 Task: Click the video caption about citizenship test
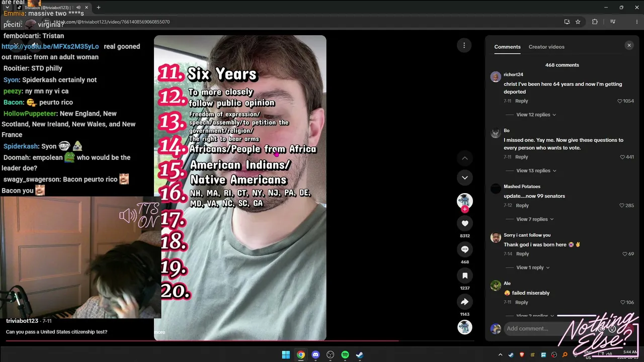56,332
